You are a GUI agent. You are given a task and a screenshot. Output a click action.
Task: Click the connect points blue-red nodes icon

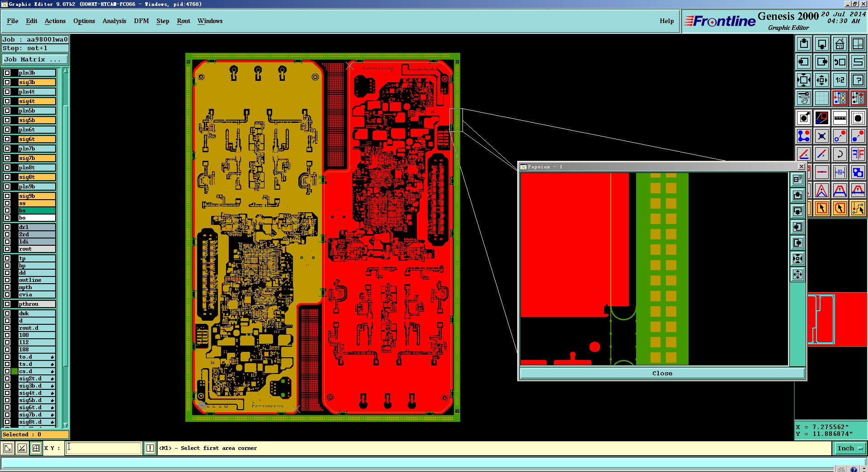coord(804,136)
